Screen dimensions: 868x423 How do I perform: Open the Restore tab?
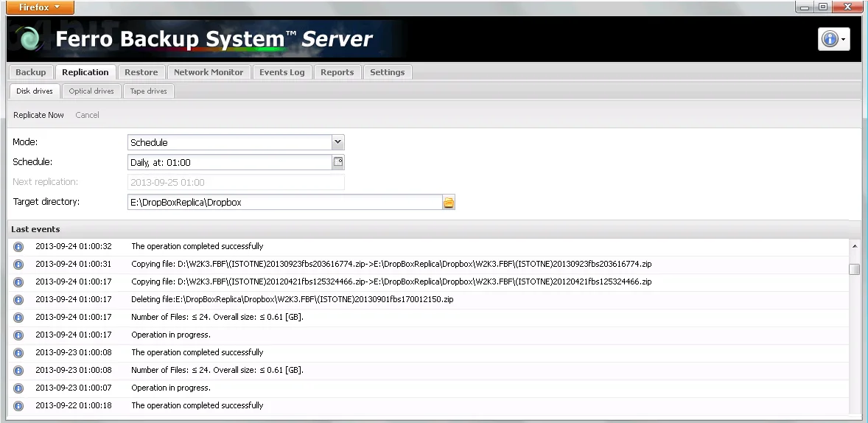coord(141,72)
